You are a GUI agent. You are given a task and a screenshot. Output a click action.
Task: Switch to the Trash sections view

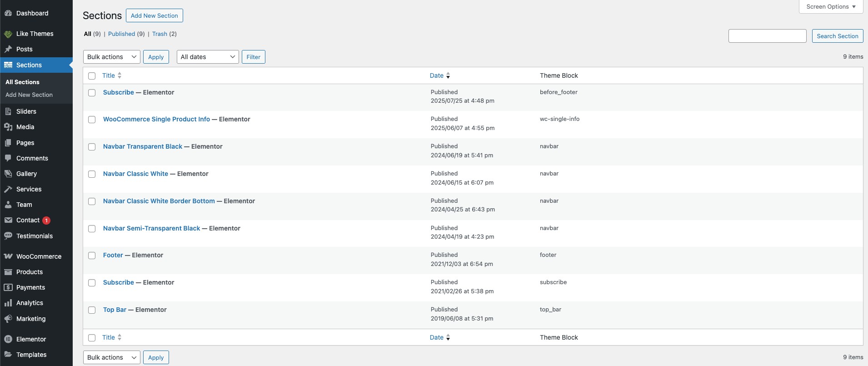pos(160,34)
